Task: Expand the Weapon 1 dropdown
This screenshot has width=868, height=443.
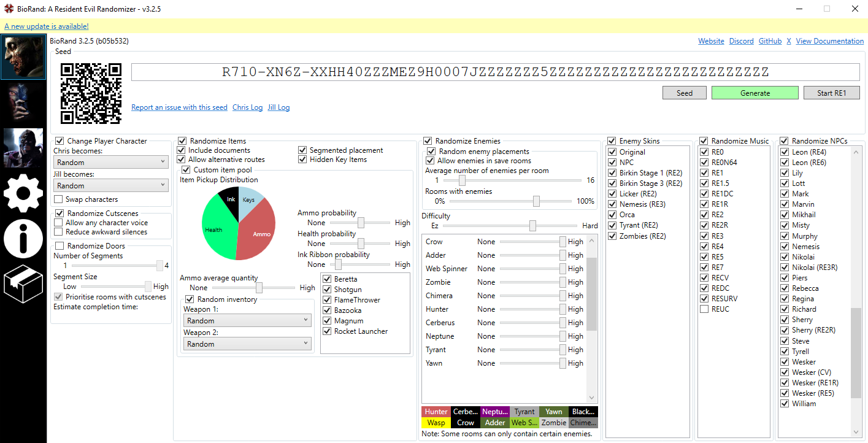Action: tap(247, 320)
